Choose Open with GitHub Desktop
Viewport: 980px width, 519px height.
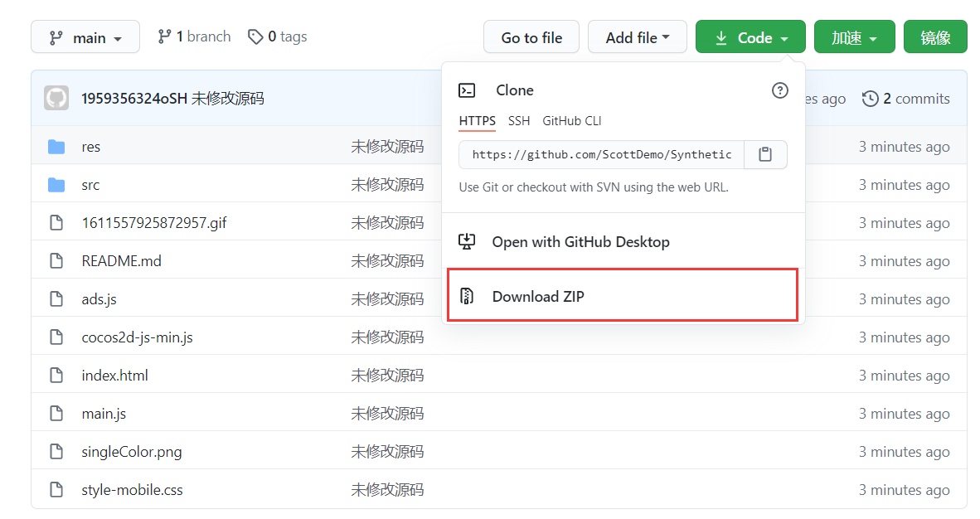point(623,242)
